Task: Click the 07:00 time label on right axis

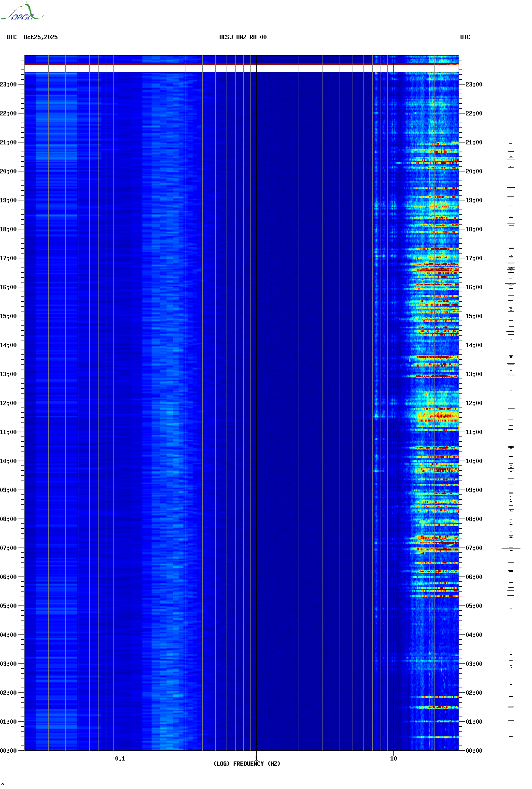Action: (x=474, y=548)
